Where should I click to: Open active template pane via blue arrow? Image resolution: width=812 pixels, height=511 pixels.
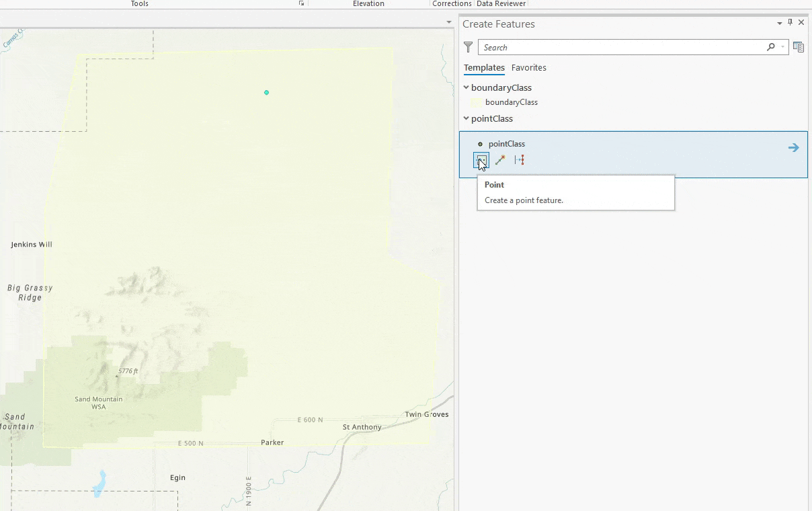pos(794,148)
